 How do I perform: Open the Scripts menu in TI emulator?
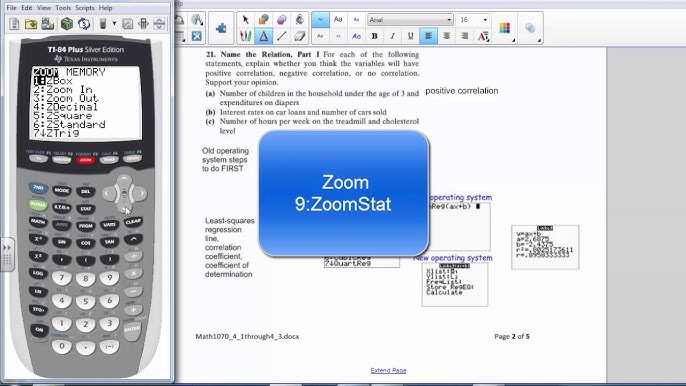84,8
